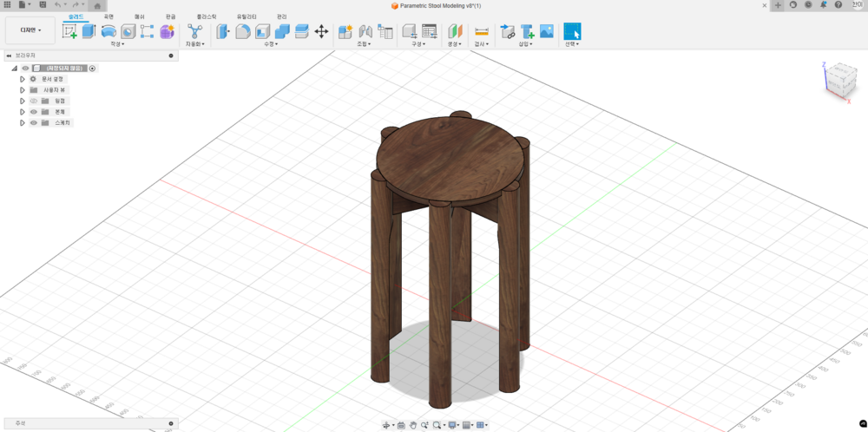
Task: Toggle visibility of the 본체 folder
Action: (33, 112)
